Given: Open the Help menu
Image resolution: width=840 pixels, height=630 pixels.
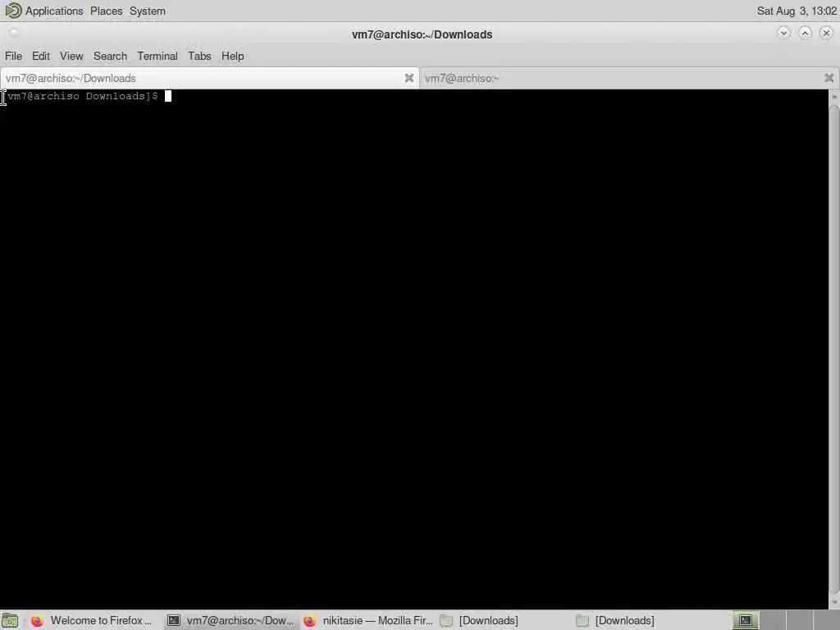Looking at the screenshot, I should [x=232, y=56].
